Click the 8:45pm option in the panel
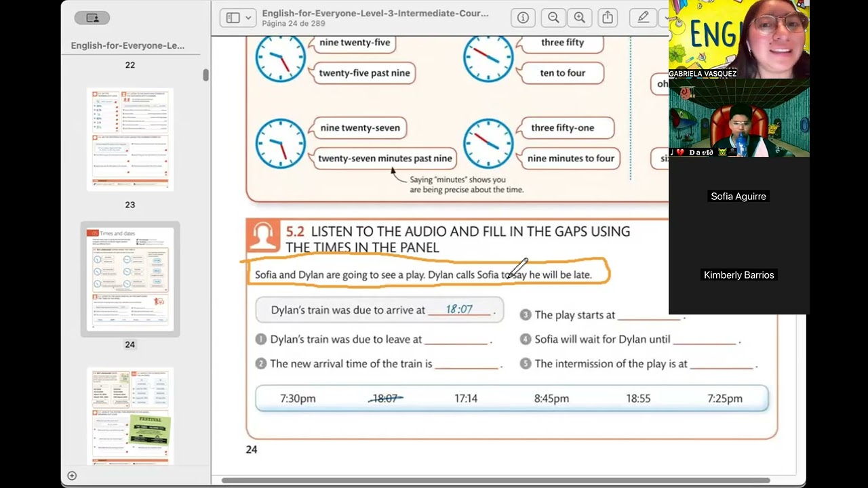Viewport: 868px width, 488px height. click(x=551, y=399)
